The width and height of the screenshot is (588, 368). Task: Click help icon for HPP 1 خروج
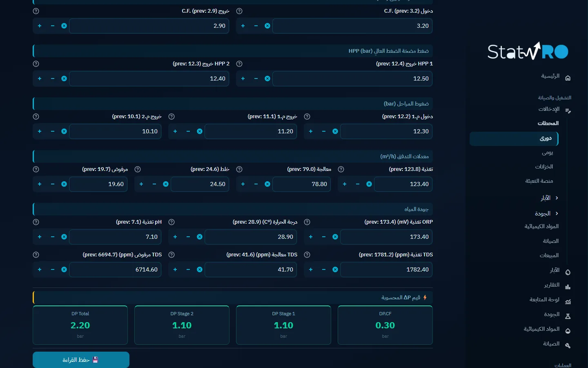pyautogui.click(x=239, y=64)
